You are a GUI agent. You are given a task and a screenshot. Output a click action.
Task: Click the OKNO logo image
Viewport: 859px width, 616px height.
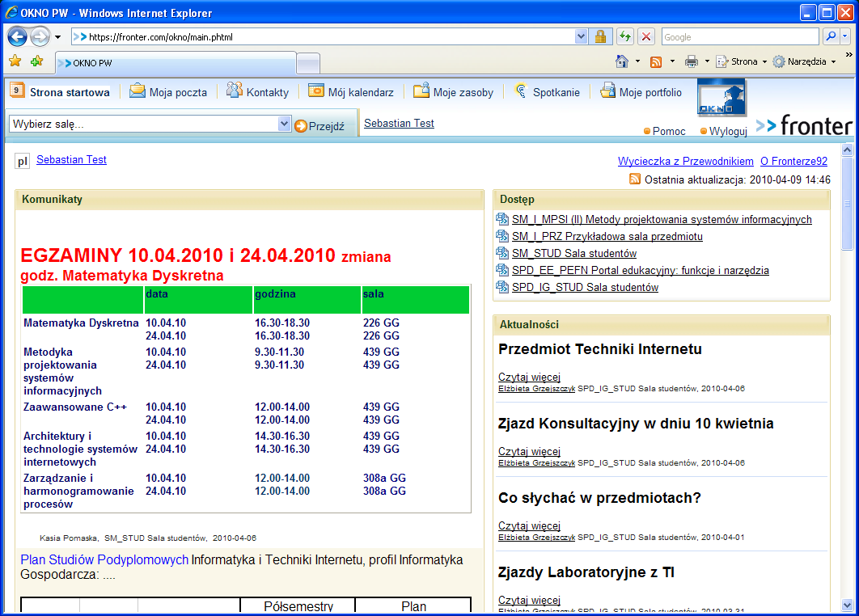tap(721, 98)
